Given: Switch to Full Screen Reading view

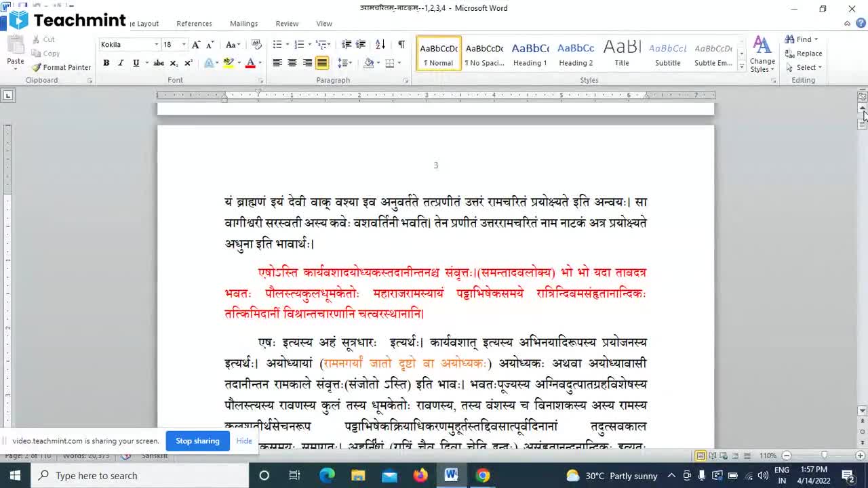Looking at the screenshot, I should [x=713, y=455].
